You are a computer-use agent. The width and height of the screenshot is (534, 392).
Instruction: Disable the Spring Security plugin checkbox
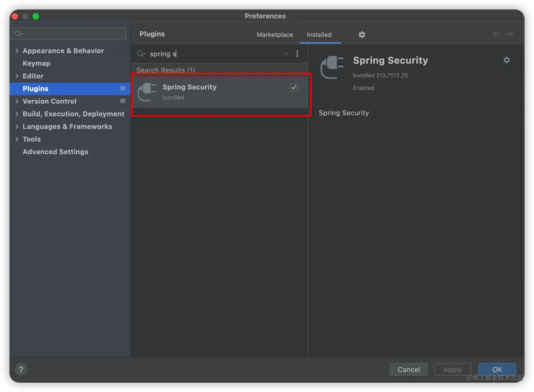tap(294, 87)
